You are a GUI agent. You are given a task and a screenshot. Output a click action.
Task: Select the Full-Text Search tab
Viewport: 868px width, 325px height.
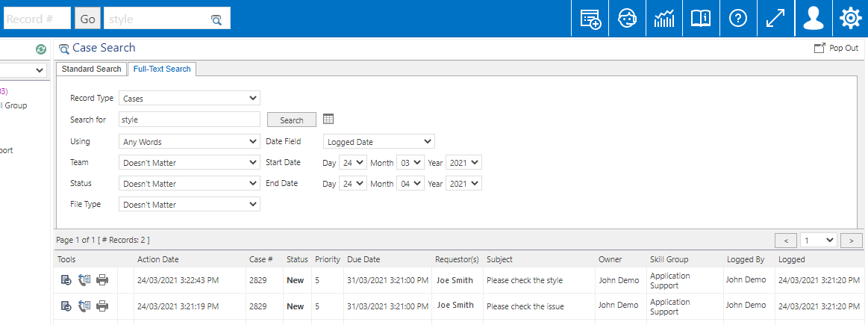[x=162, y=69]
